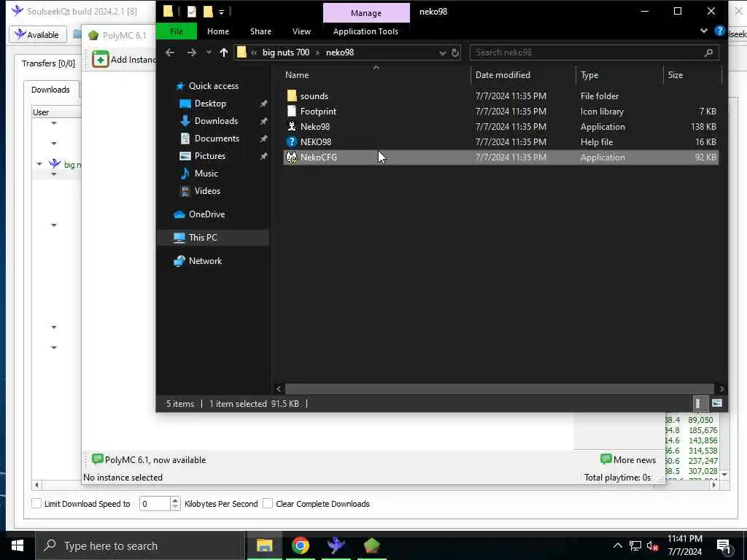Open Google Chrome from taskbar
Screen dimensions: 747x560
click(x=300, y=545)
